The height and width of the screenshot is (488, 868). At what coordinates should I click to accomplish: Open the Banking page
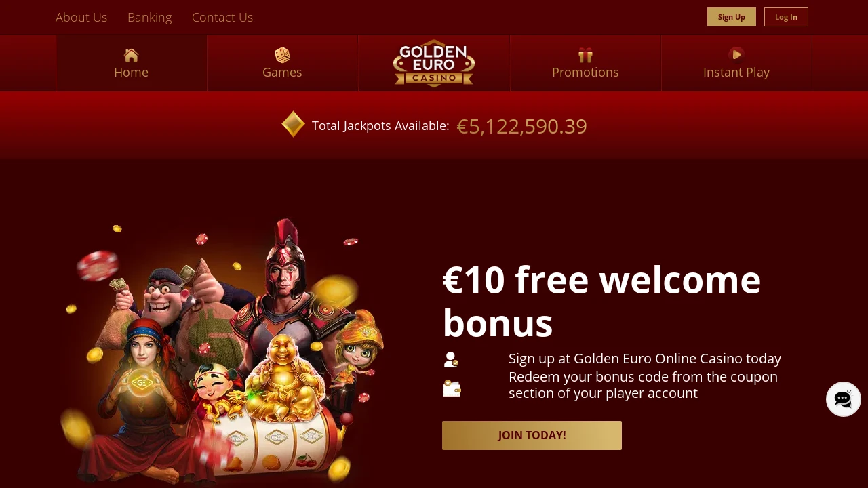(x=150, y=17)
